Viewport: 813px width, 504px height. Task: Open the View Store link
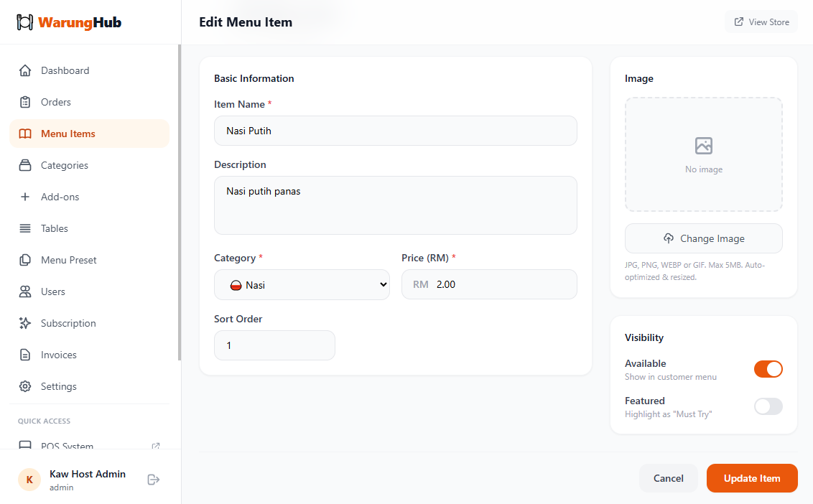761,22
